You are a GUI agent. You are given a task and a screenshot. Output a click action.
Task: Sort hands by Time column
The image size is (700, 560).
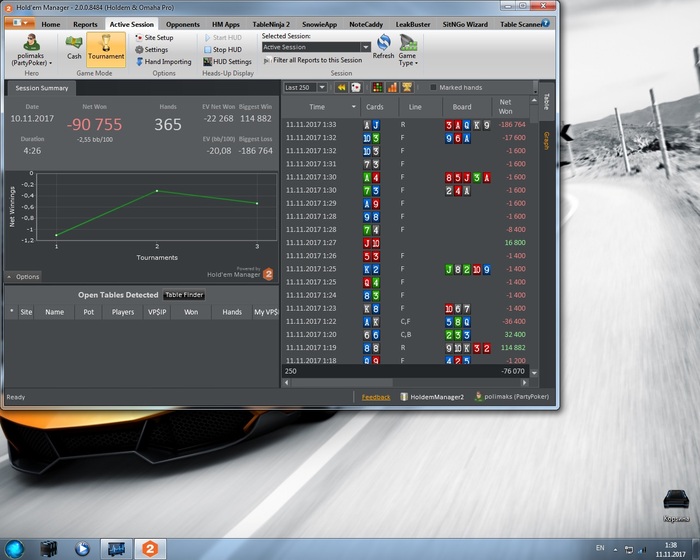click(320, 107)
